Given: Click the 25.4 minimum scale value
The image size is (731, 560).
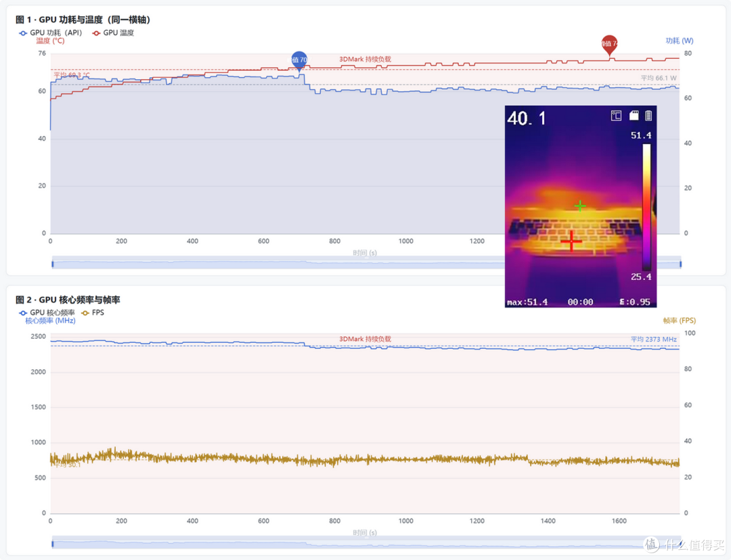Looking at the screenshot, I should (x=641, y=277).
